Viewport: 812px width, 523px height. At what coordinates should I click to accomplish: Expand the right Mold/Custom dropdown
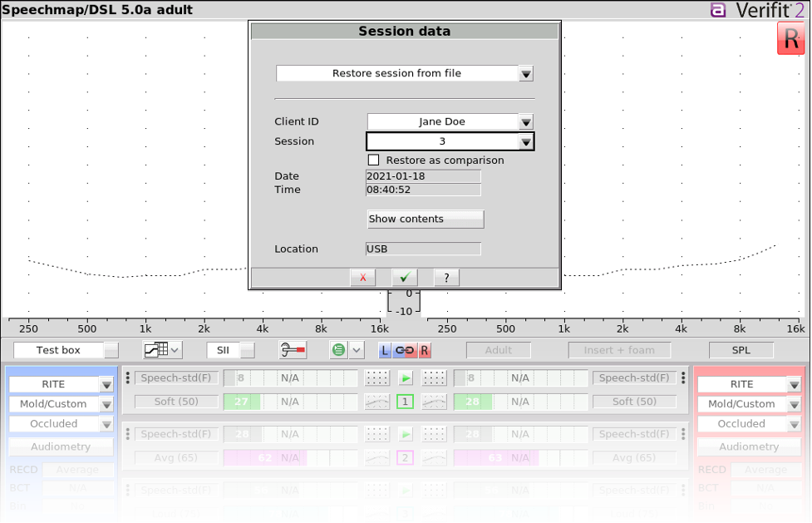[795, 404]
